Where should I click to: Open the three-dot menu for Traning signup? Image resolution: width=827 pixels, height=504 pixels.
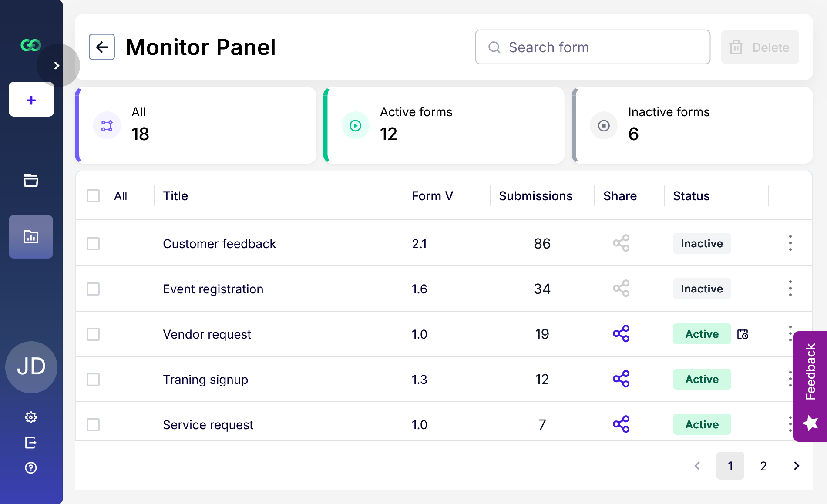pos(790,379)
